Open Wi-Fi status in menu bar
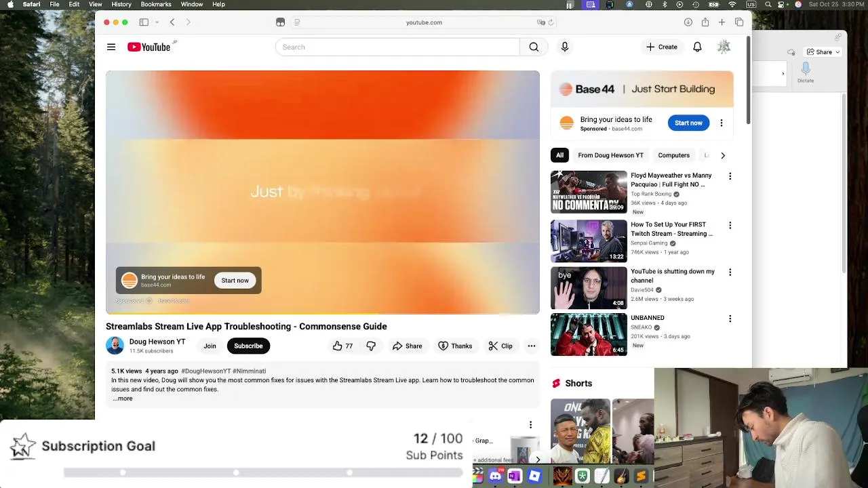The image size is (868, 488). pyautogui.click(x=732, y=4)
